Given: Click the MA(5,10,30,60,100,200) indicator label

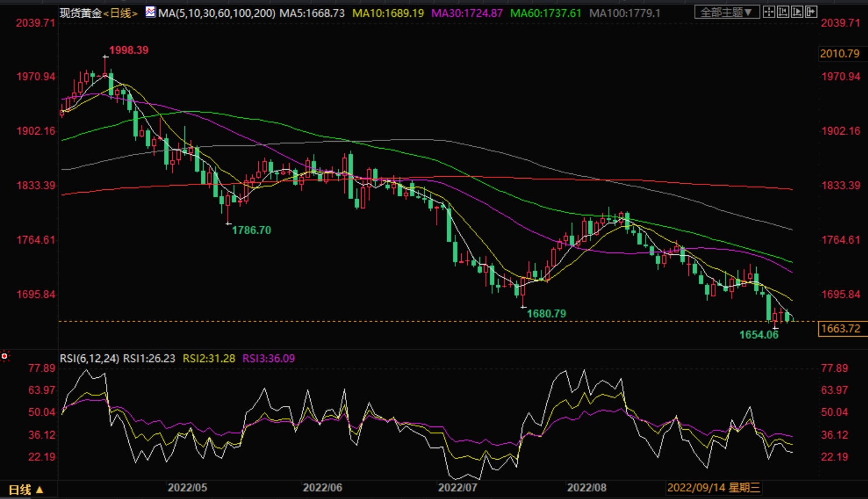Looking at the screenshot, I should (217, 13).
